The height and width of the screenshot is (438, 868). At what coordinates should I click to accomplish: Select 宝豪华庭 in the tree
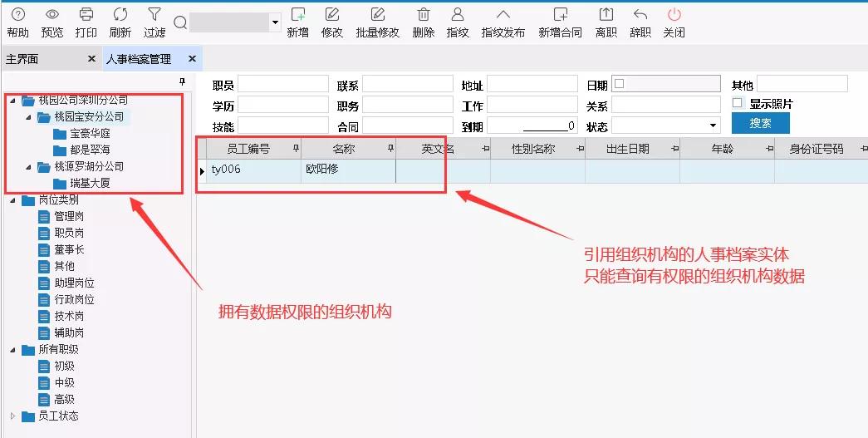point(90,134)
